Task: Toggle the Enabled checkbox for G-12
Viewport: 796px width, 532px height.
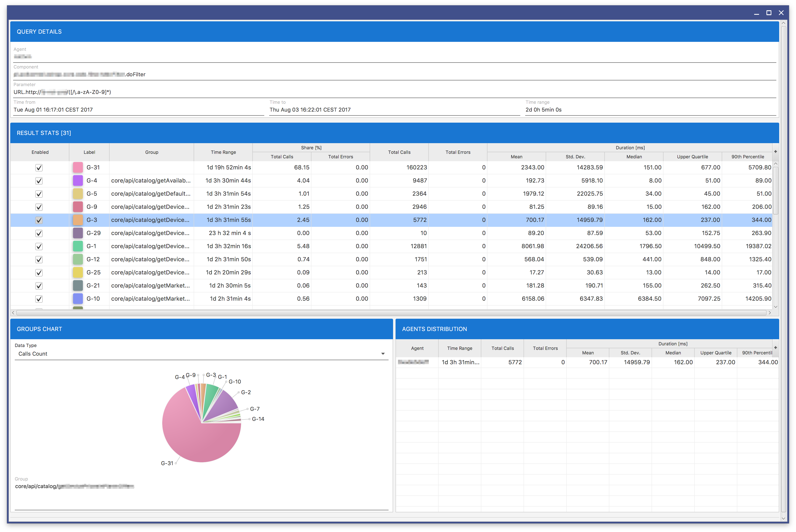Action: coord(39,260)
